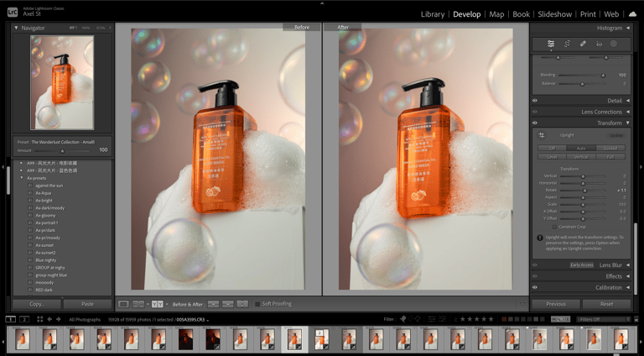Open the Filters Off dropdown

point(604,319)
